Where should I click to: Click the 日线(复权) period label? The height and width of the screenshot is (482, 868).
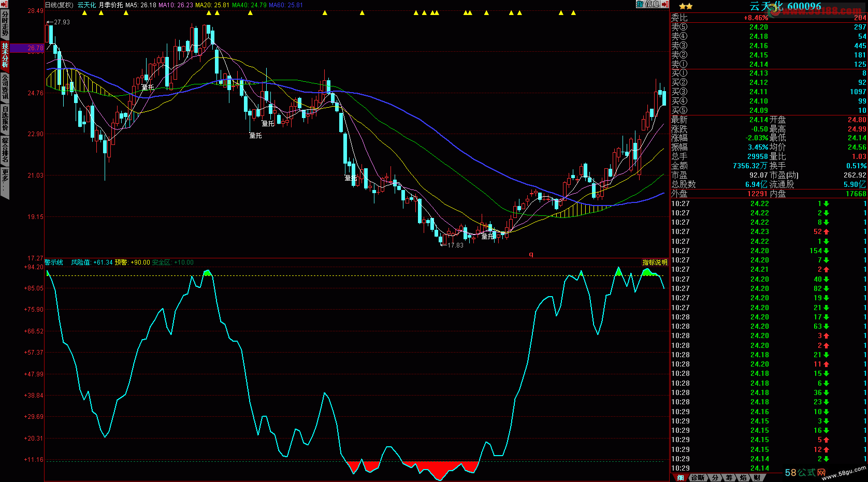click(59, 5)
